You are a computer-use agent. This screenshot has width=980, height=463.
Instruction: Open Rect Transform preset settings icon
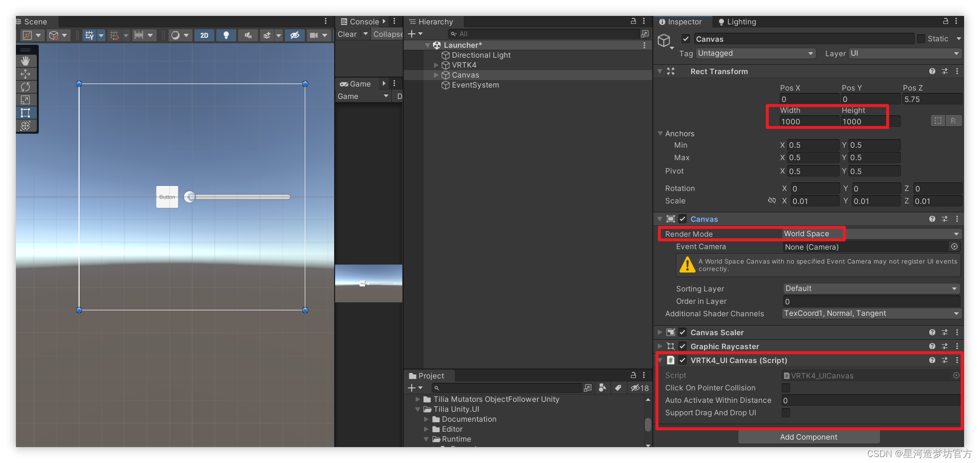[945, 72]
